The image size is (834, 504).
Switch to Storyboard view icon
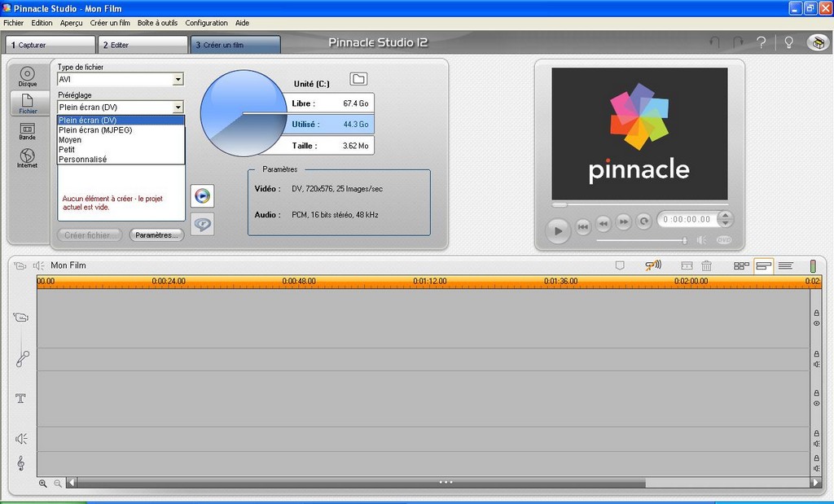741,265
